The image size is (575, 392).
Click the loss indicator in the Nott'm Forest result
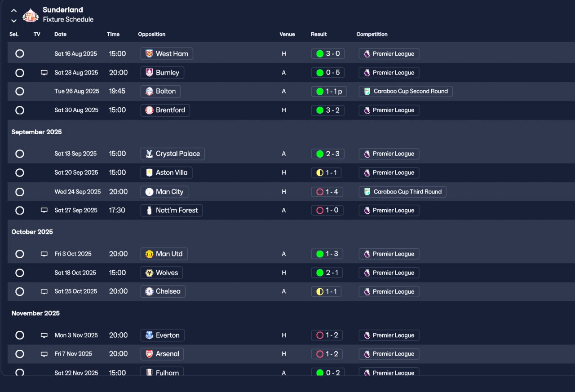pyautogui.click(x=320, y=210)
